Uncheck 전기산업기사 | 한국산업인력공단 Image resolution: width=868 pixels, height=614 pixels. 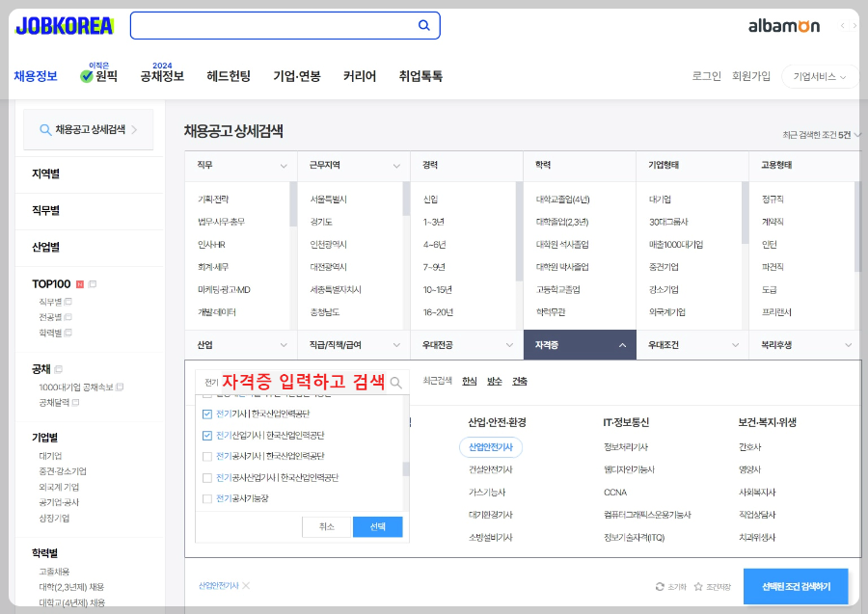tap(206, 436)
